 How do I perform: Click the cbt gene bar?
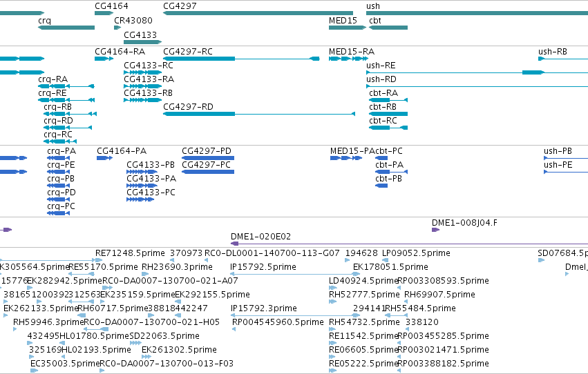[x=388, y=28]
